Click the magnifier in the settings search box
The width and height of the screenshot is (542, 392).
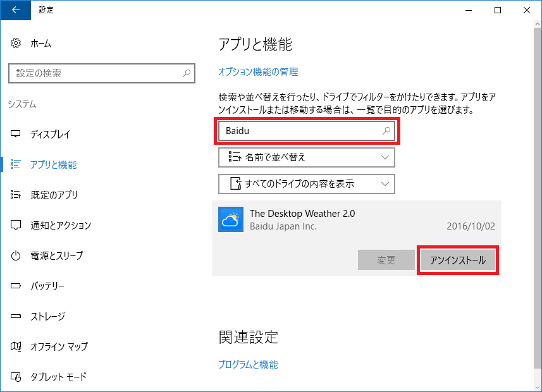tap(187, 73)
